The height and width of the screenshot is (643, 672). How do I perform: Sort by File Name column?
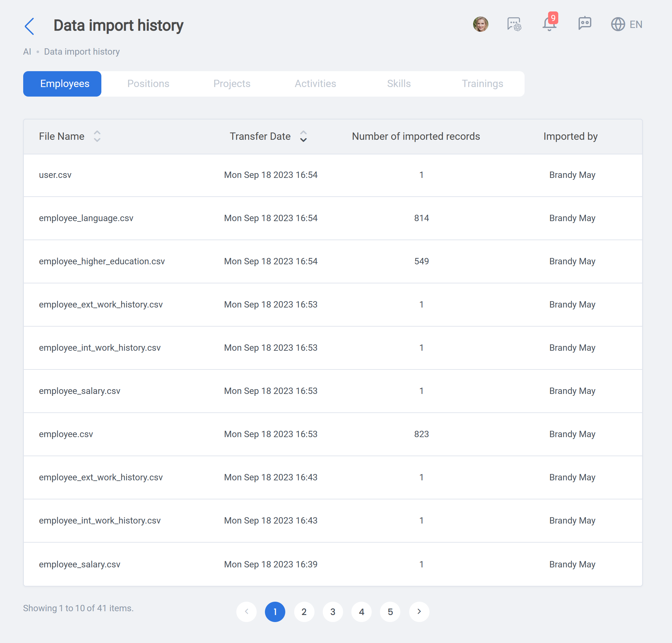point(97,136)
